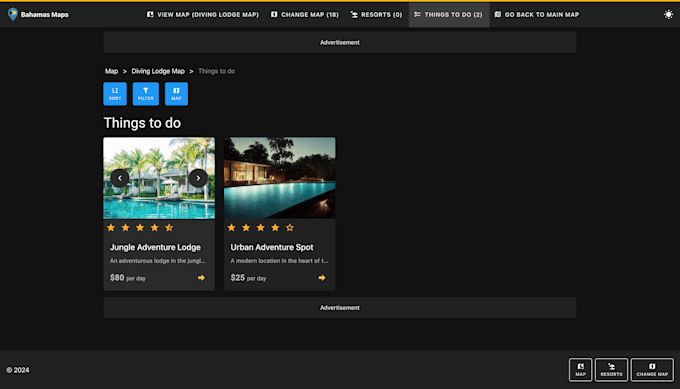
Task: Click the Map breadcrumb link
Action: pyautogui.click(x=111, y=71)
